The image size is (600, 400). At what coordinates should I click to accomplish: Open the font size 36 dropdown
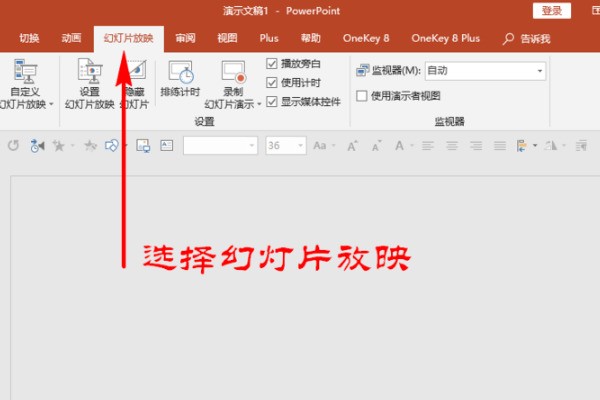tap(300, 145)
